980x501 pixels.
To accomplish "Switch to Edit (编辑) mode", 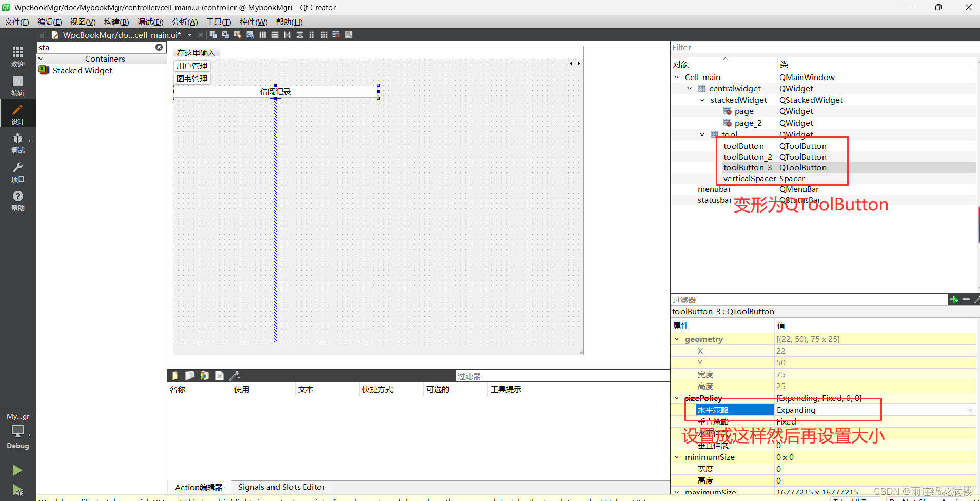I will coord(18,85).
